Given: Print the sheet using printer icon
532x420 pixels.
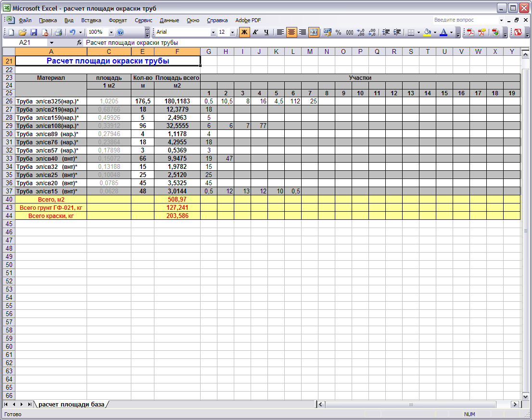Looking at the screenshot, I should tap(58, 32).
